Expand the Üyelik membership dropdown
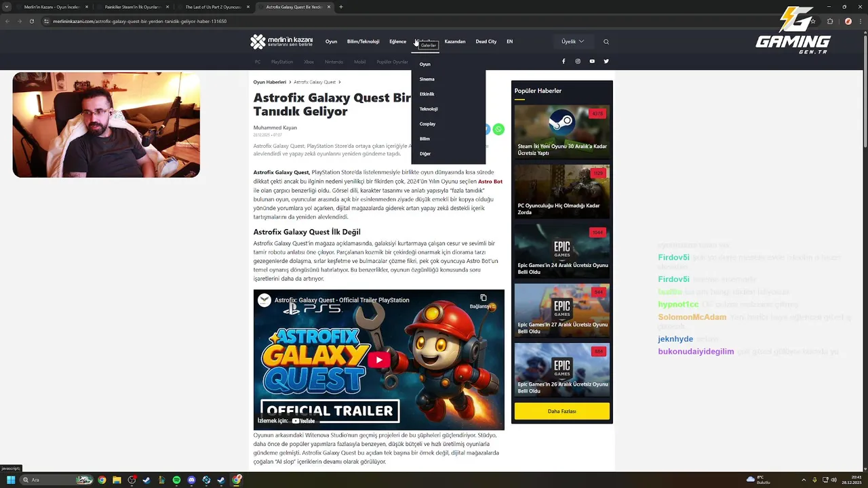The height and width of the screenshot is (488, 868). 572,41
